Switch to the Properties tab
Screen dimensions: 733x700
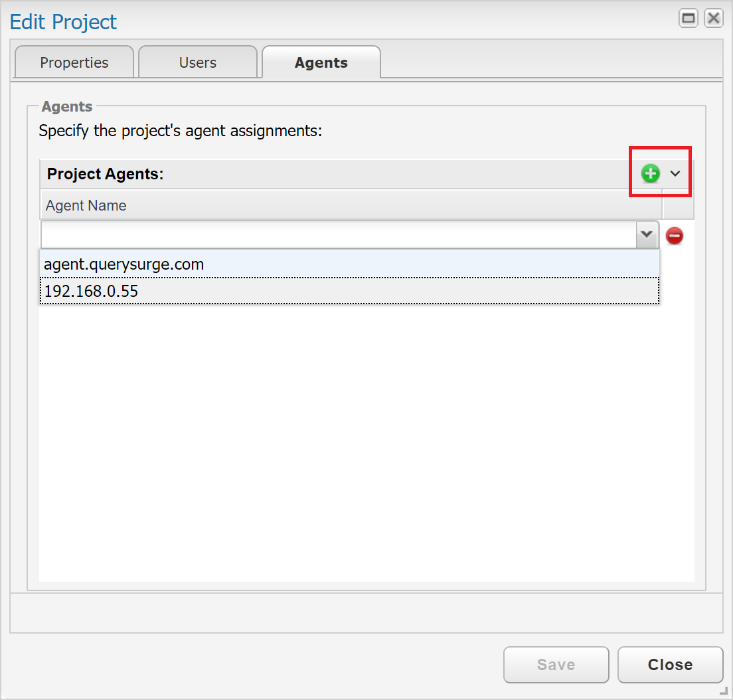click(x=74, y=62)
